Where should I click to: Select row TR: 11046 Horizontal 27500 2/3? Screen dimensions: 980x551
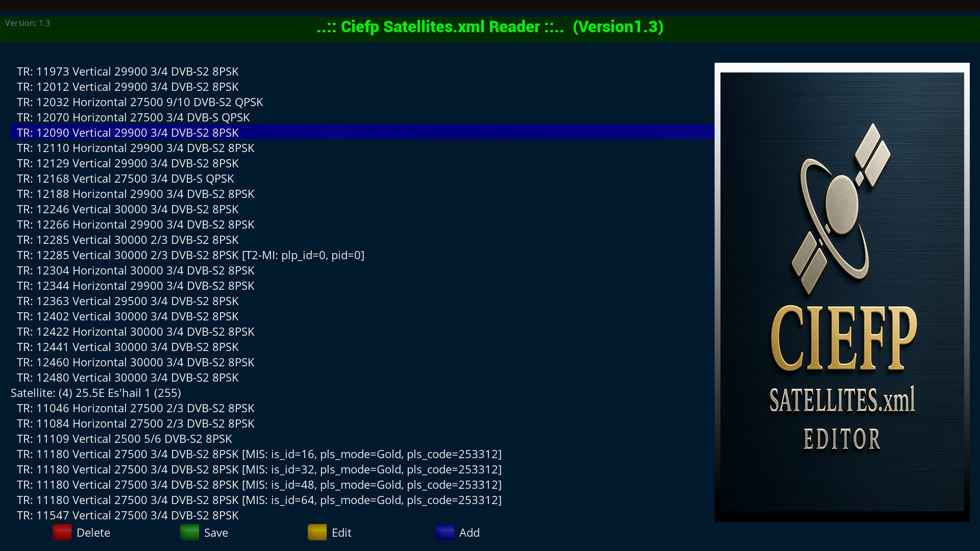click(x=362, y=408)
